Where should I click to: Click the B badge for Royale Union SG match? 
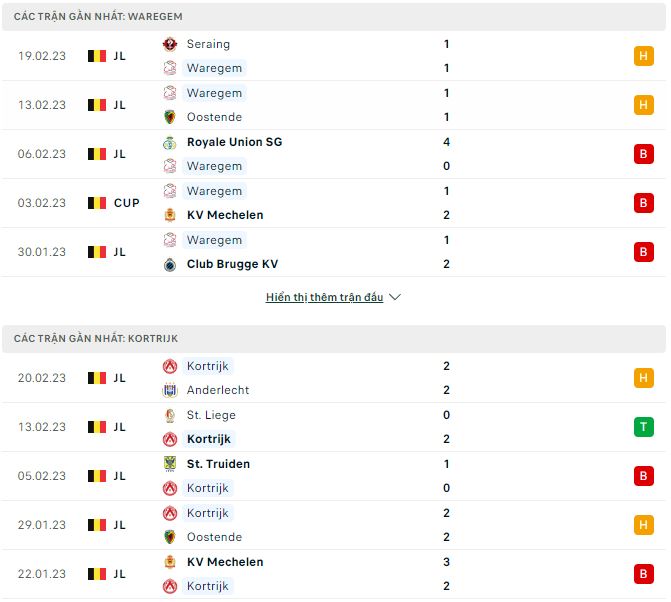644,154
